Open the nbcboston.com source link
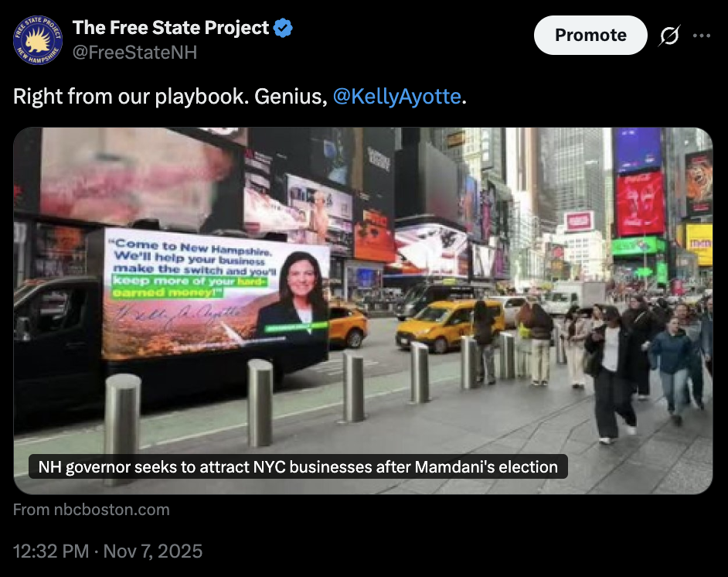 (x=91, y=510)
